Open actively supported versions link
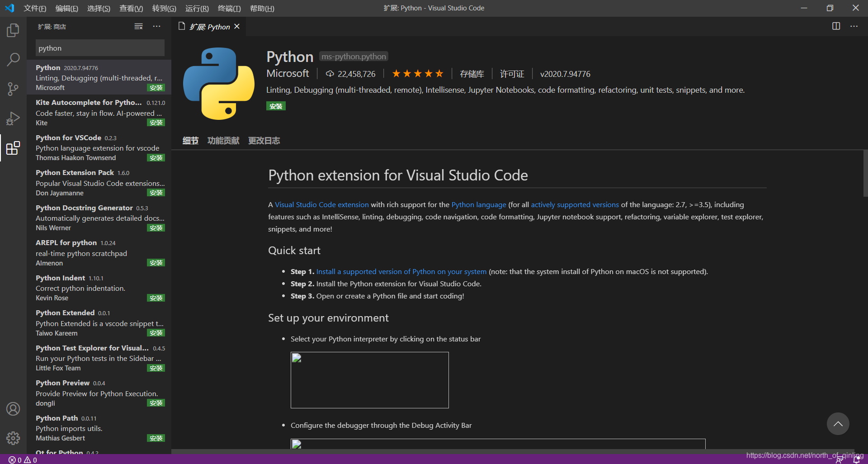This screenshot has width=868, height=464. pyautogui.click(x=575, y=205)
